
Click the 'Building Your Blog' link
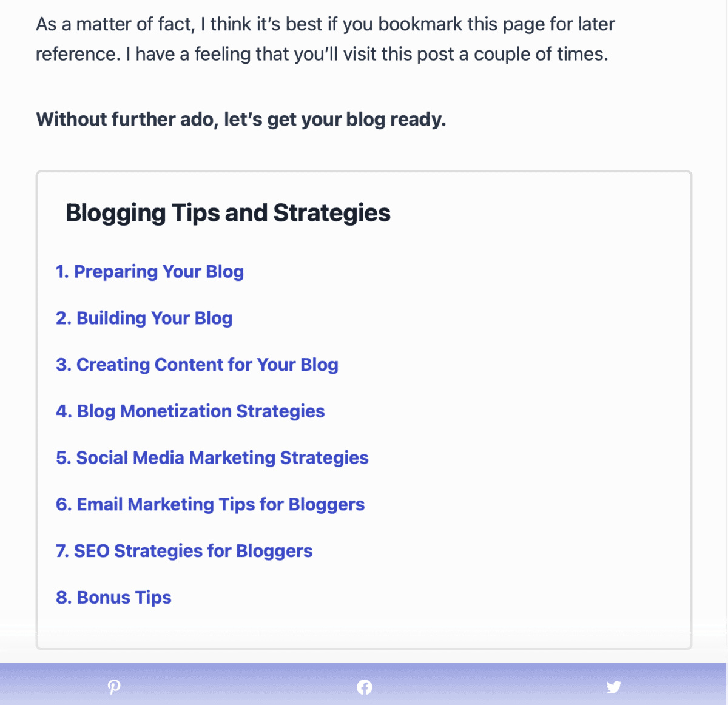[144, 318]
